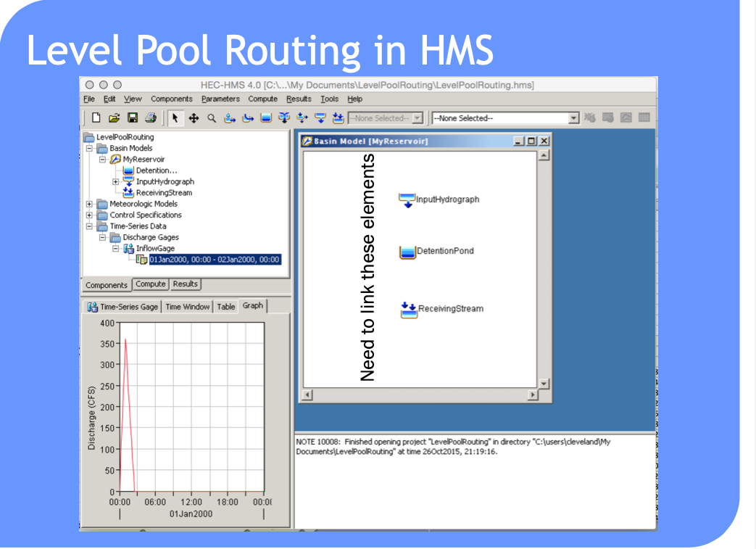Select the Pan (four-arrow) tool
Image resolution: width=756 pixels, height=549 pixels.
(x=194, y=117)
